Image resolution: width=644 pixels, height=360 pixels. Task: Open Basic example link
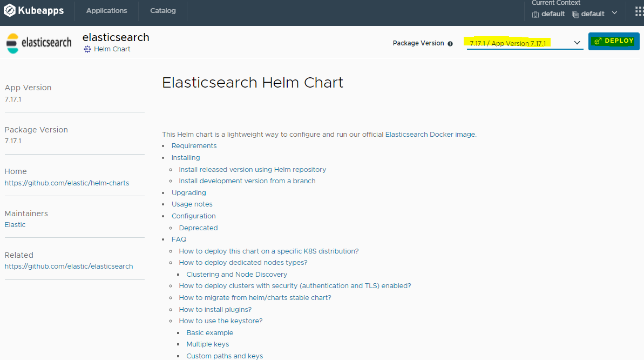pos(210,333)
